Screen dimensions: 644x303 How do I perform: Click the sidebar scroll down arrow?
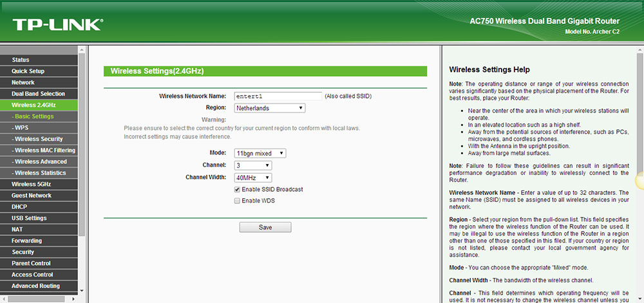click(x=81, y=291)
